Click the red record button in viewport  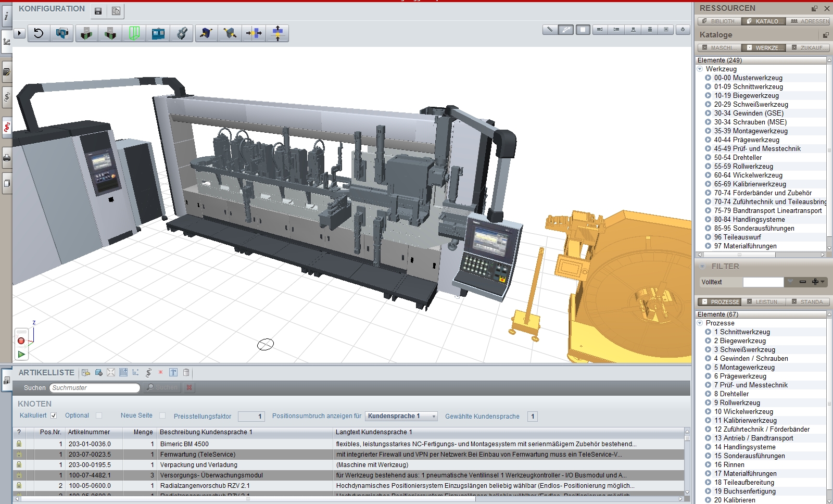pos(21,341)
